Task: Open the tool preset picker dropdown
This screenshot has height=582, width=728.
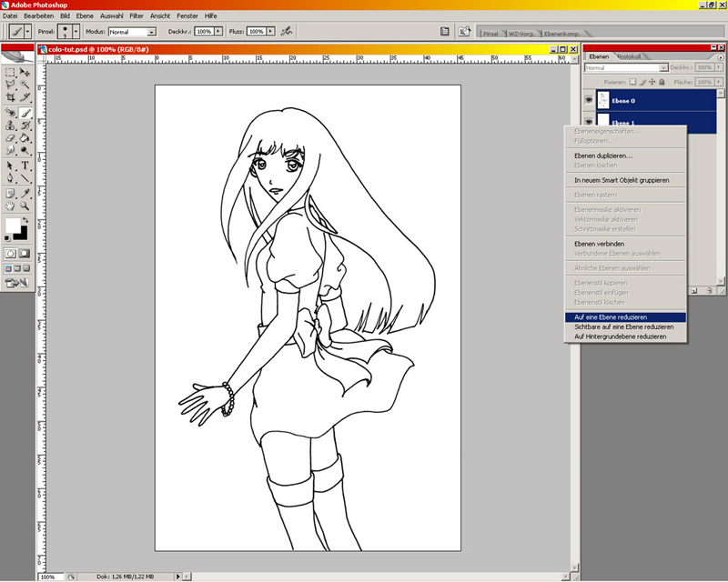Action: point(28,32)
